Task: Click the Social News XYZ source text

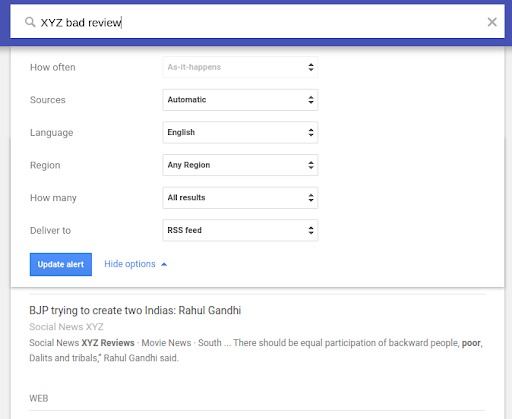Action: tap(66, 327)
